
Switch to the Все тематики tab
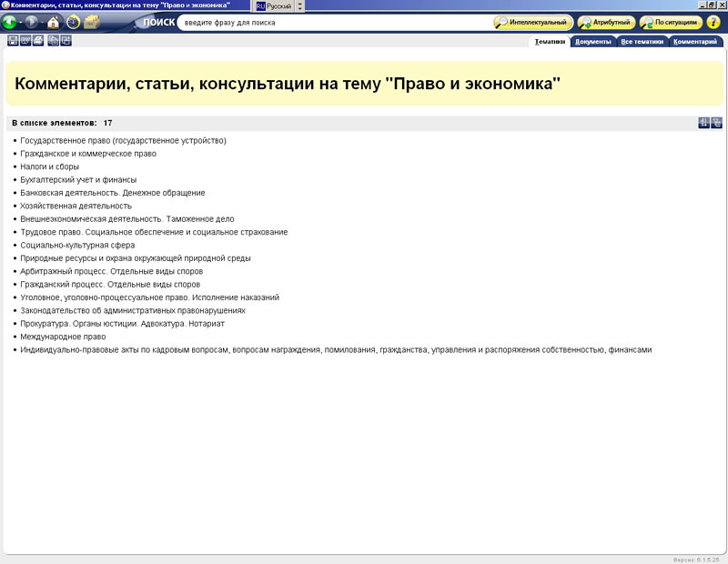pyautogui.click(x=642, y=41)
